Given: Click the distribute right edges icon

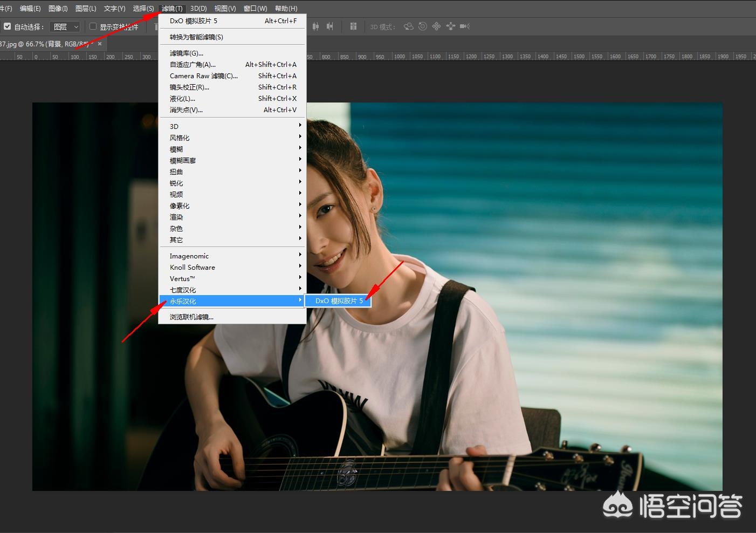Looking at the screenshot, I should (x=329, y=26).
